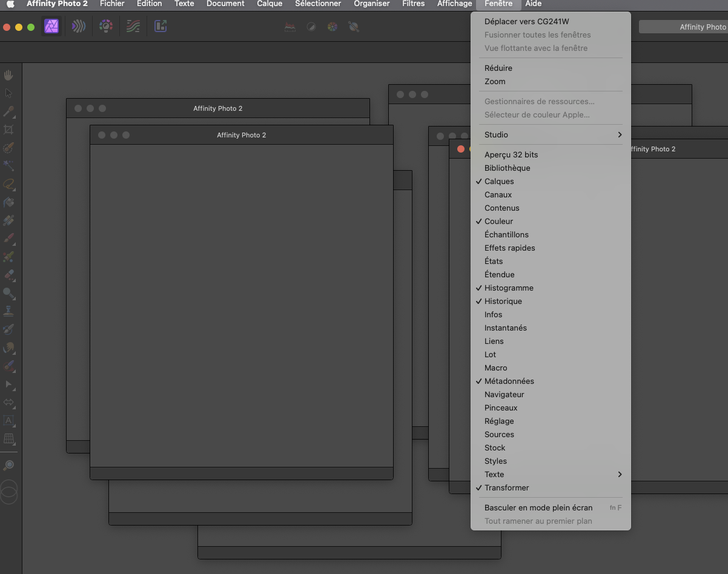Select the View (hand) tool
728x574 pixels.
(8, 75)
